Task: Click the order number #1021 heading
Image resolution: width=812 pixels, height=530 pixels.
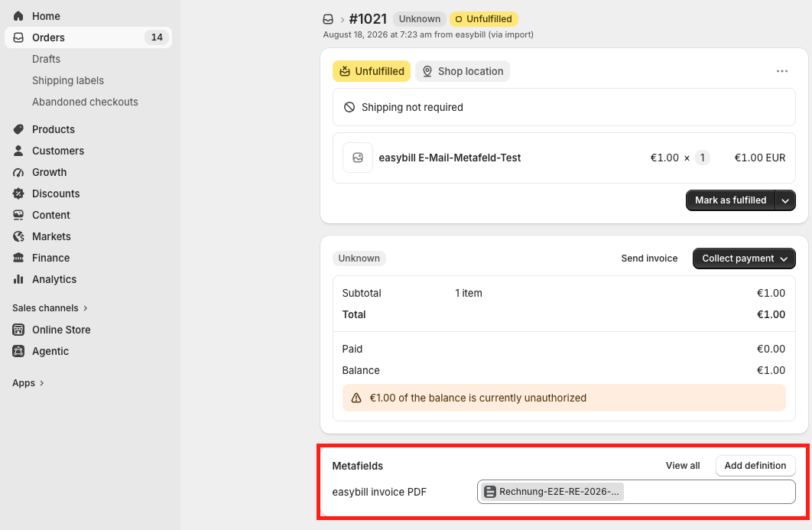Action: 369,19
